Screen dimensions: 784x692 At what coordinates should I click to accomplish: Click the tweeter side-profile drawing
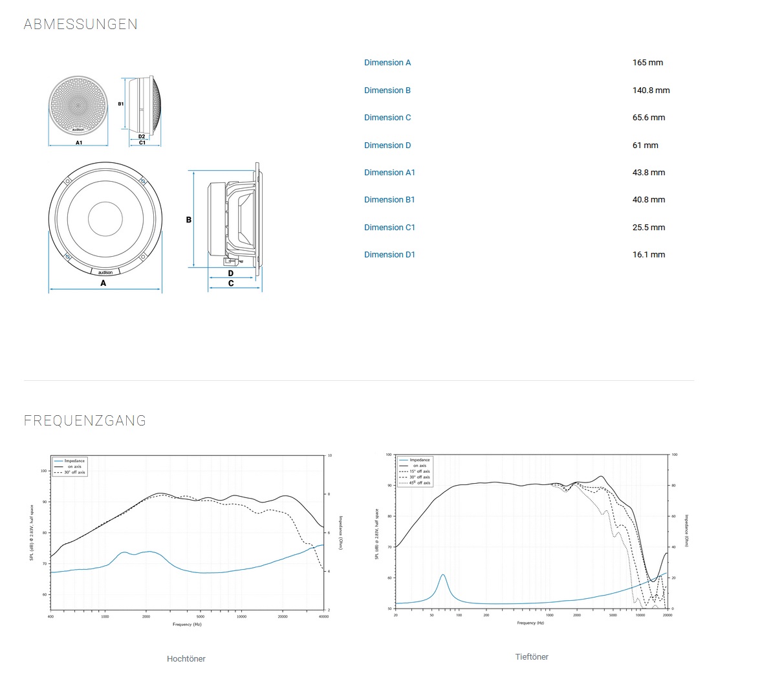pos(145,105)
